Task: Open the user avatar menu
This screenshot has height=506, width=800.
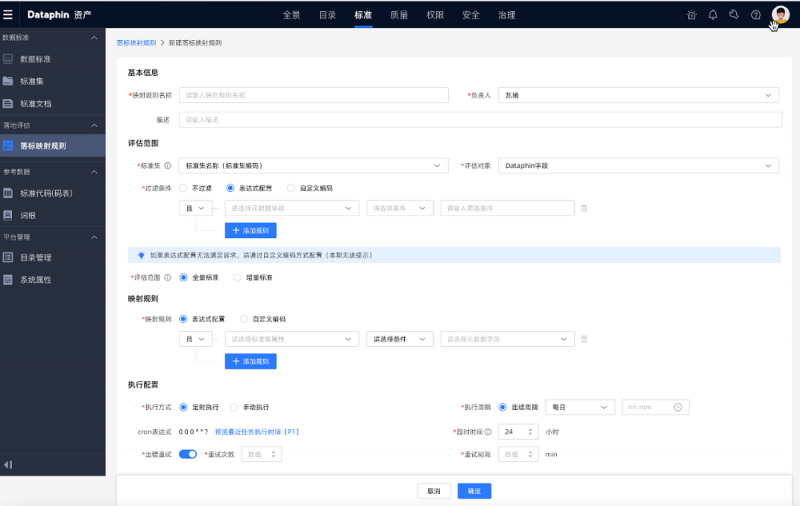Action: tap(780, 14)
